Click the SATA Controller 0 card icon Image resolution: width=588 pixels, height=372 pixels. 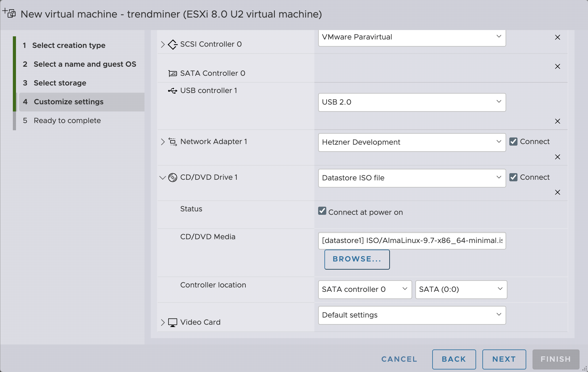tap(172, 74)
